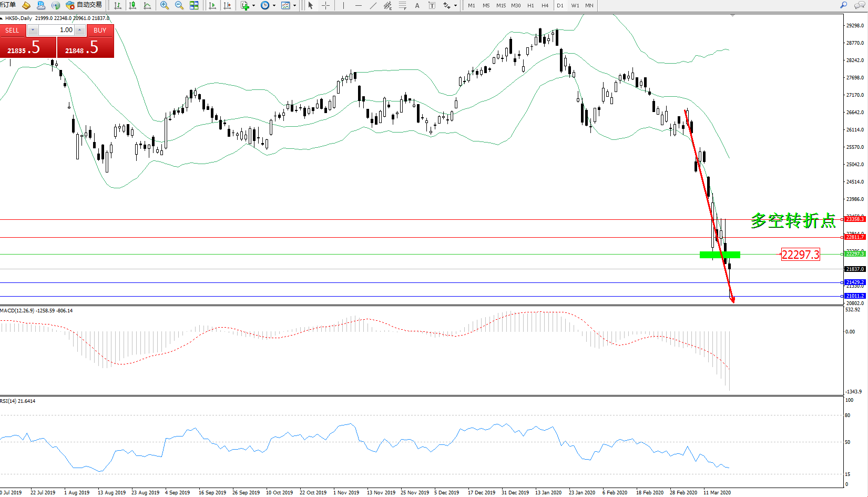Tile chart windows with grid icon
Image resolution: width=868 pixels, height=497 pixels.
[194, 5]
